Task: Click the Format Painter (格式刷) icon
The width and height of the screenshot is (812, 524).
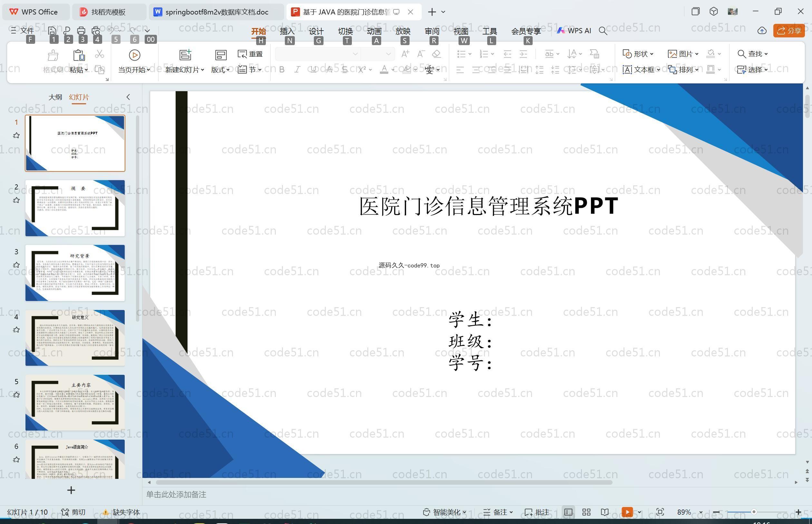Action: point(53,55)
